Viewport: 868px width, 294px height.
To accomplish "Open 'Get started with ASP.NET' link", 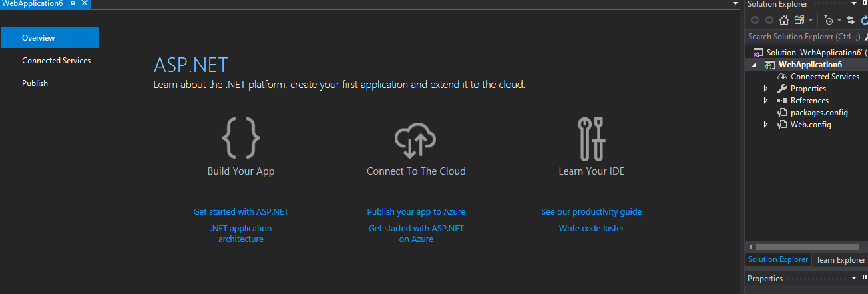I will point(241,212).
